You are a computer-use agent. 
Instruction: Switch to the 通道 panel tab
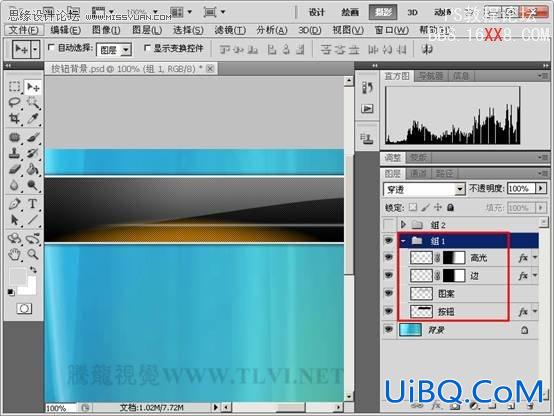pyautogui.click(x=419, y=174)
